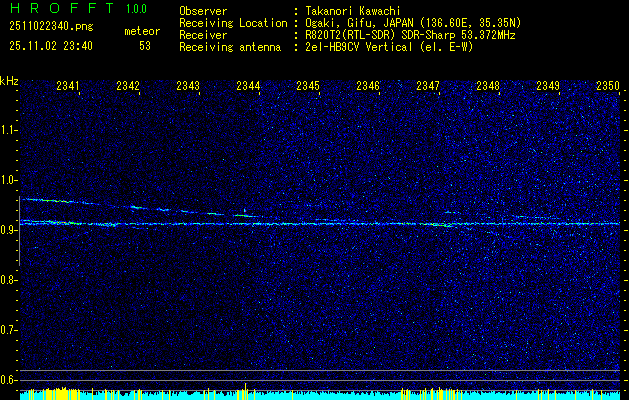Click the 0.8 kHz axis label
629x400 pixels.
click(8, 280)
